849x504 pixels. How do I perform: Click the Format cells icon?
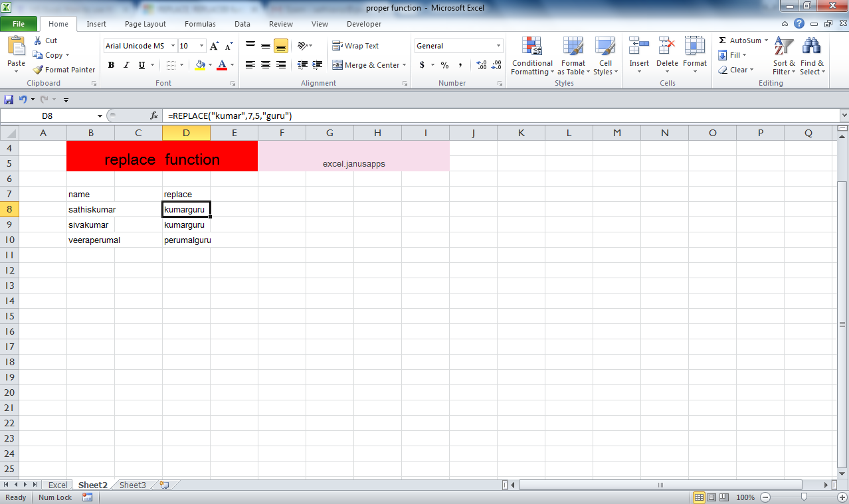[x=695, y=46]
